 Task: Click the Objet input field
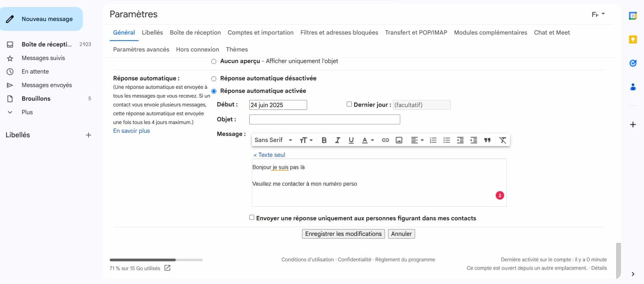(x=325, y=119)
